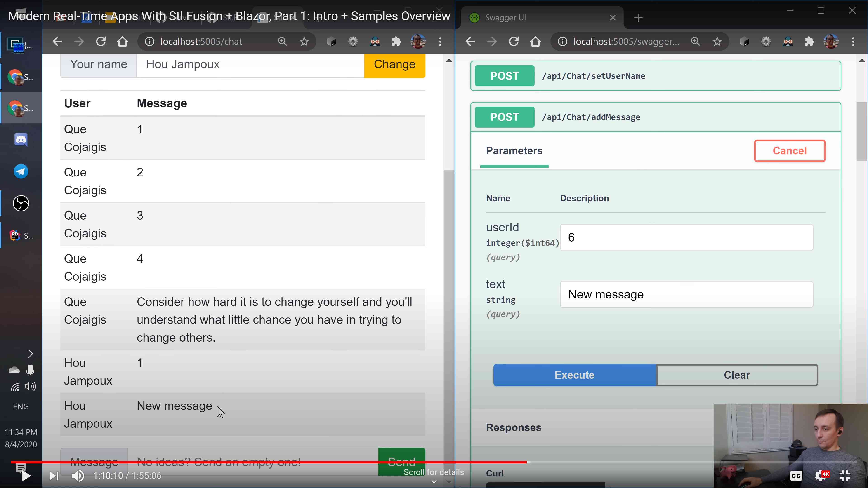The height and width of the screenshot is (488, 868).
Task: Open Telegram from the taskbar
Action: tap(21, 171)
